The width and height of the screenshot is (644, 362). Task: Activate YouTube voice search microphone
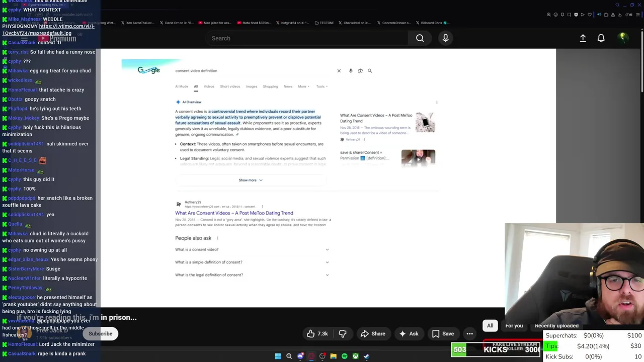[x=445, y=38]
